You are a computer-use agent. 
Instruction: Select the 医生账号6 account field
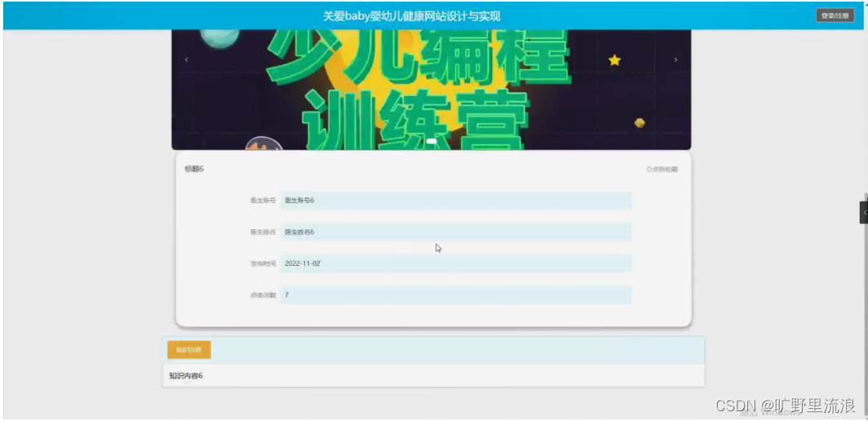[455, 201]
